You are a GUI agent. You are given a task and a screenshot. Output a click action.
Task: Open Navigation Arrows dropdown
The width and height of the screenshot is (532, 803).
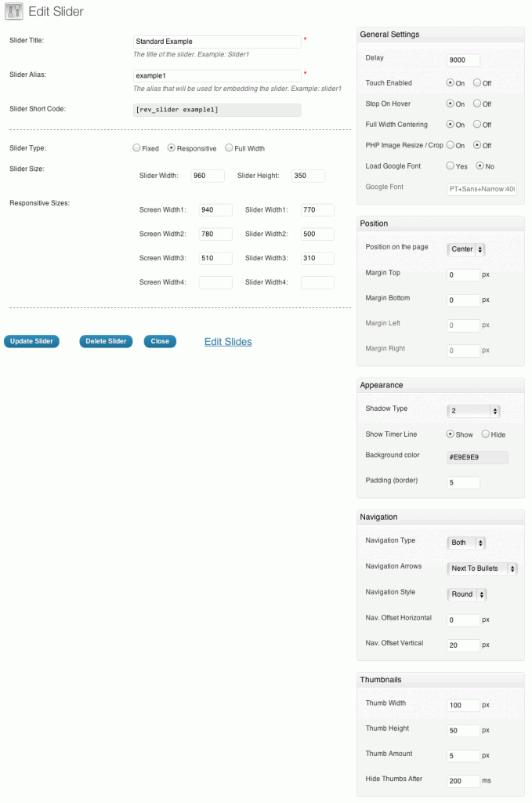tap(482, 569)
